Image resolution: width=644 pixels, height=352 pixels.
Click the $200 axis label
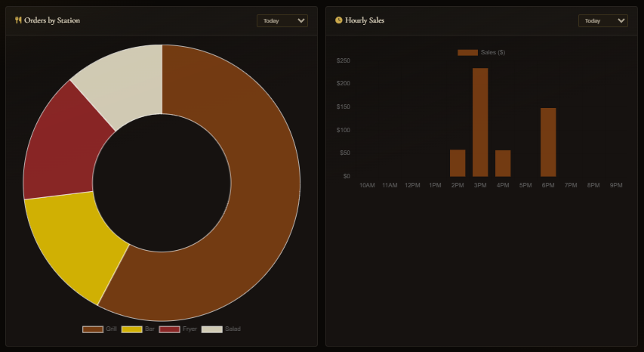coord(344,83)
